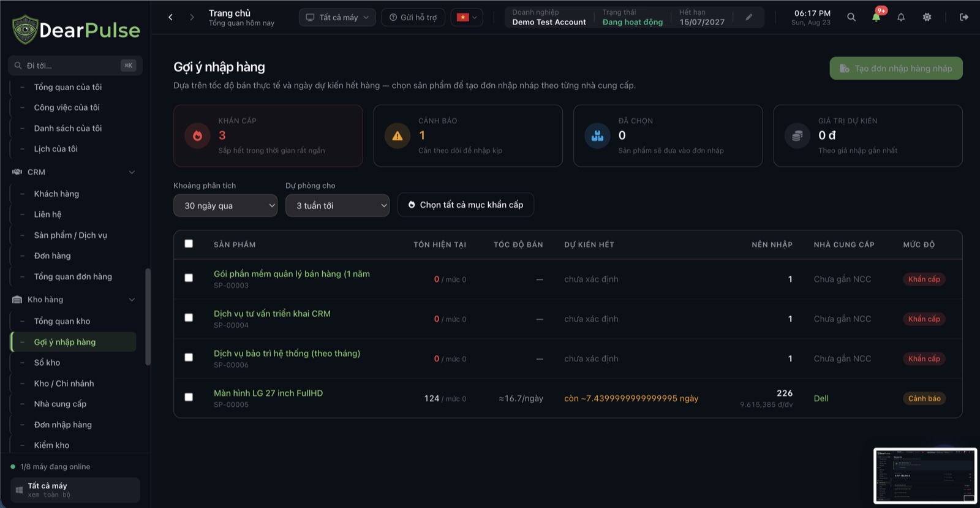The height and width of the screenshot is (508, 980).
Task: Click the warning triangle in Cảnh báo card
Action: (x=398, y=135)
